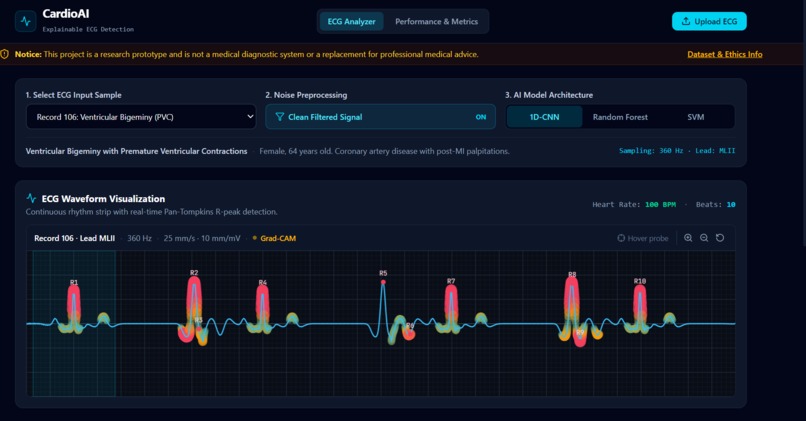This screenshot has width=806, height=421.
Task: Select the 1D-CNN model architecture
Action: click(x=544, y=117)
